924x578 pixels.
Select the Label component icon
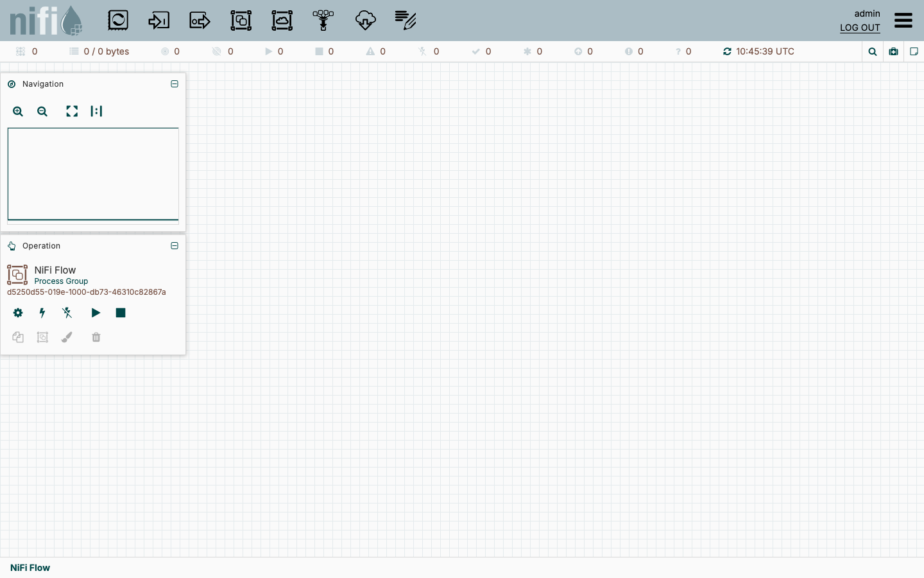coord(406,21)
